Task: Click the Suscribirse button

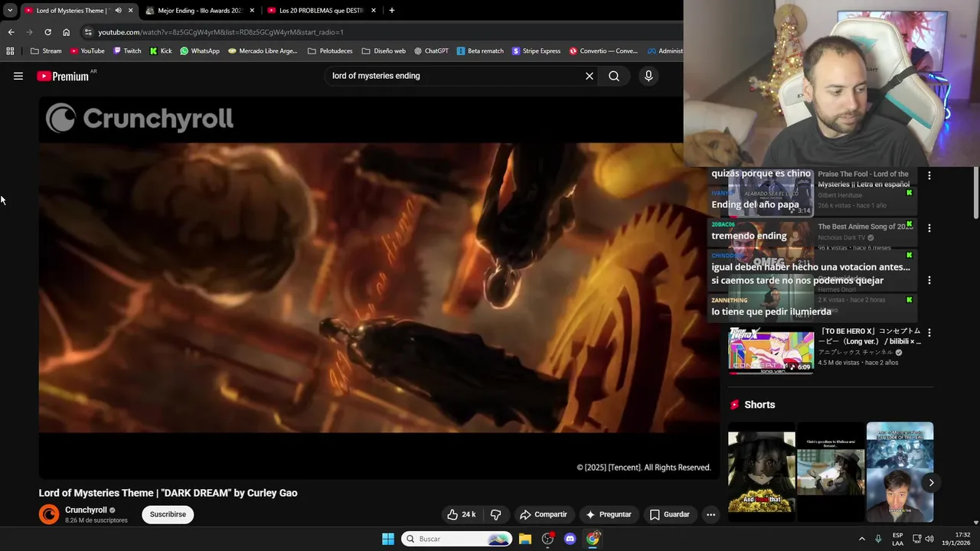Action: (x=168, y=514)
